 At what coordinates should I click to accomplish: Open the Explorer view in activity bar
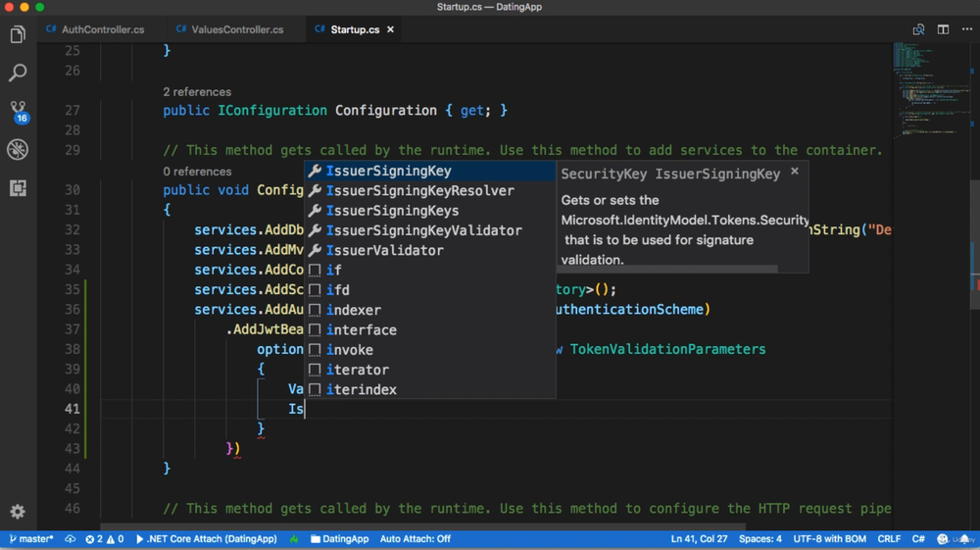point(18,35)
